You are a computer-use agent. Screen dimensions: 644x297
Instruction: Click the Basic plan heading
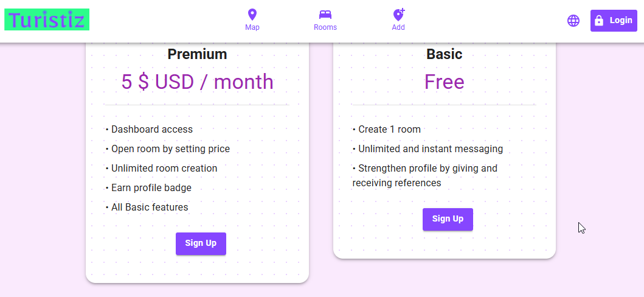[445, 54]
